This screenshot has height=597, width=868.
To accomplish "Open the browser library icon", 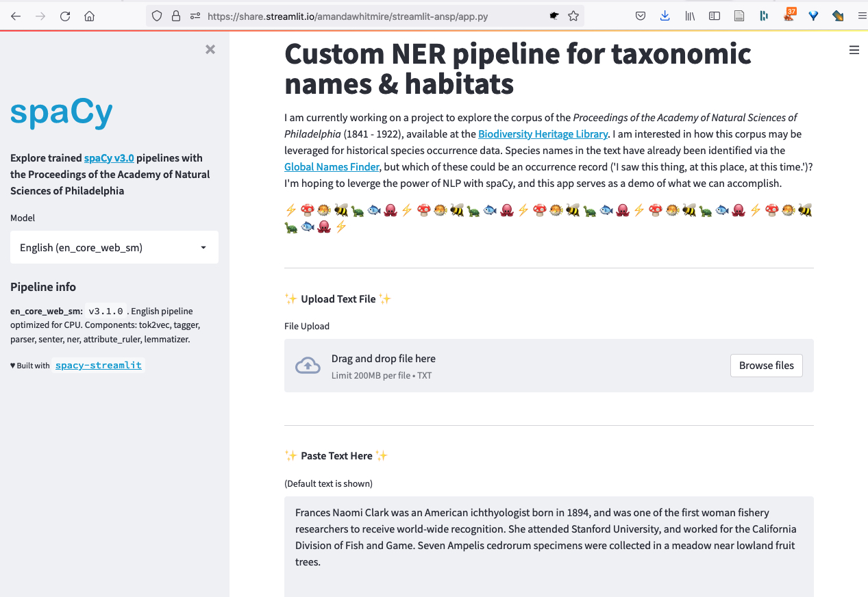I will tap(690, 16).
